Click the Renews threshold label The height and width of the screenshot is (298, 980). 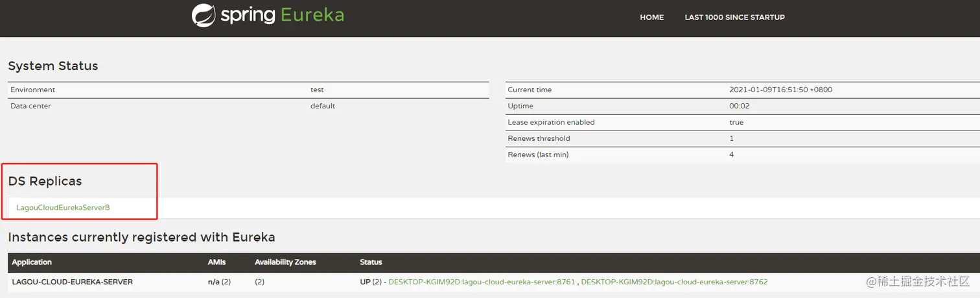[539, 138]
